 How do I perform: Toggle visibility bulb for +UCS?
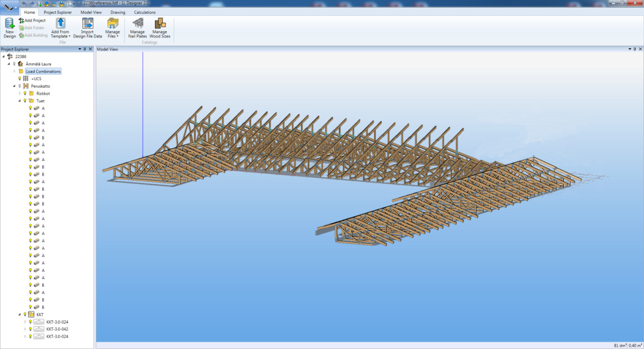click(19, 79)
